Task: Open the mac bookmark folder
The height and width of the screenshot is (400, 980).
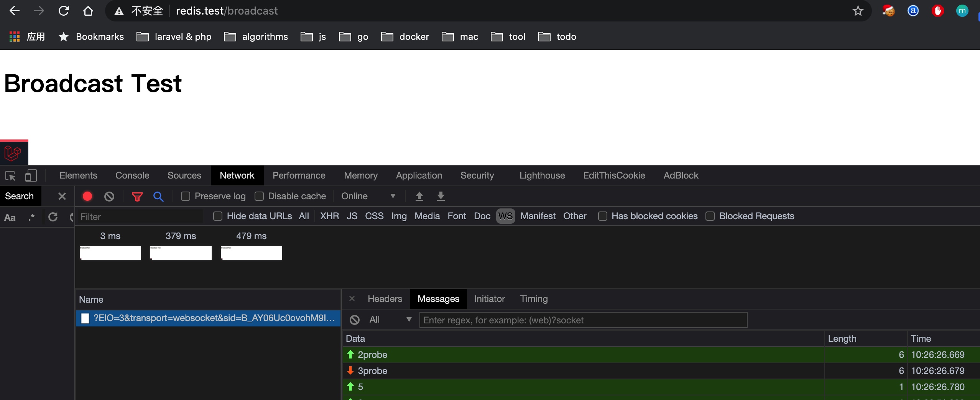Action: coord(460,36)
